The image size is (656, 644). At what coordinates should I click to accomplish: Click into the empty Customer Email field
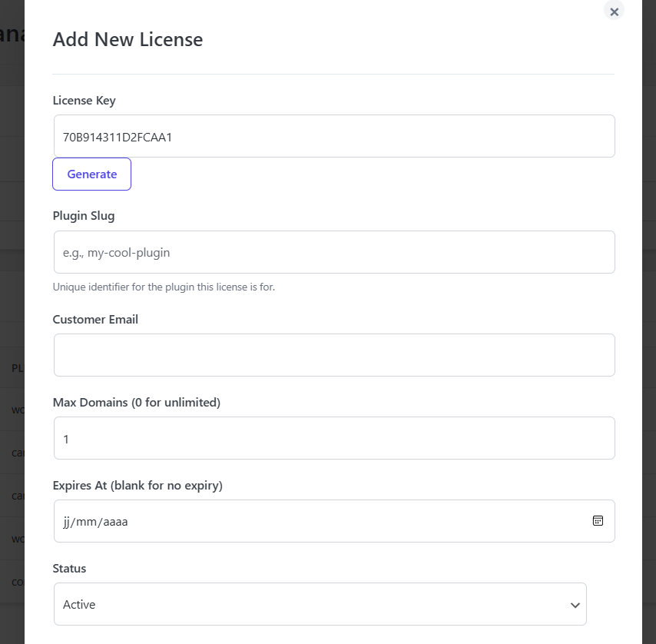pos(334,354)
